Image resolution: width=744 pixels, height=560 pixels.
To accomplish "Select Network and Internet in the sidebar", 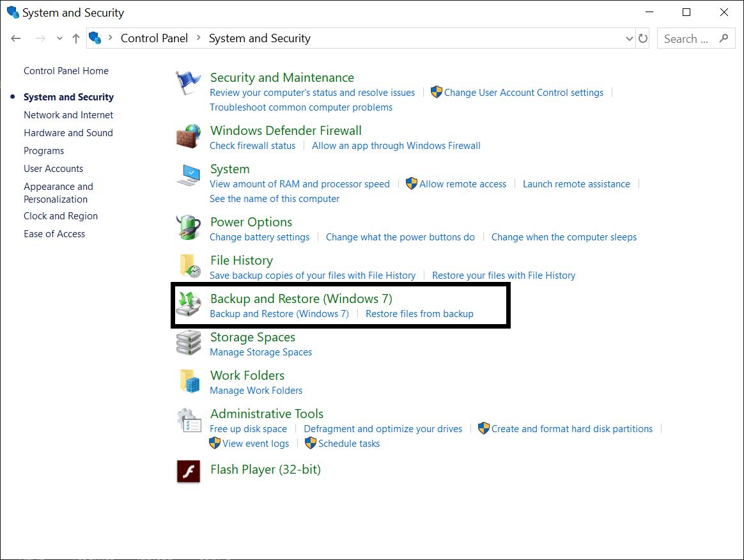I will tap(68, 115).
